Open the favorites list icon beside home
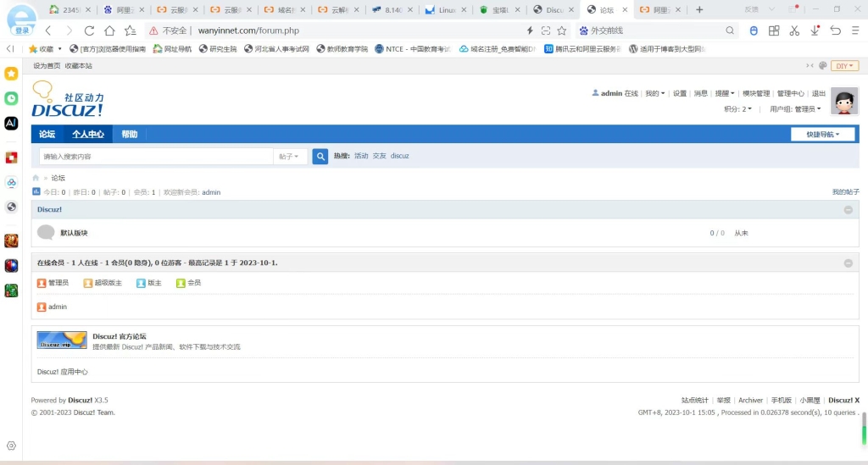The width and height of the screenshot is (868, 465). [130, 30]
